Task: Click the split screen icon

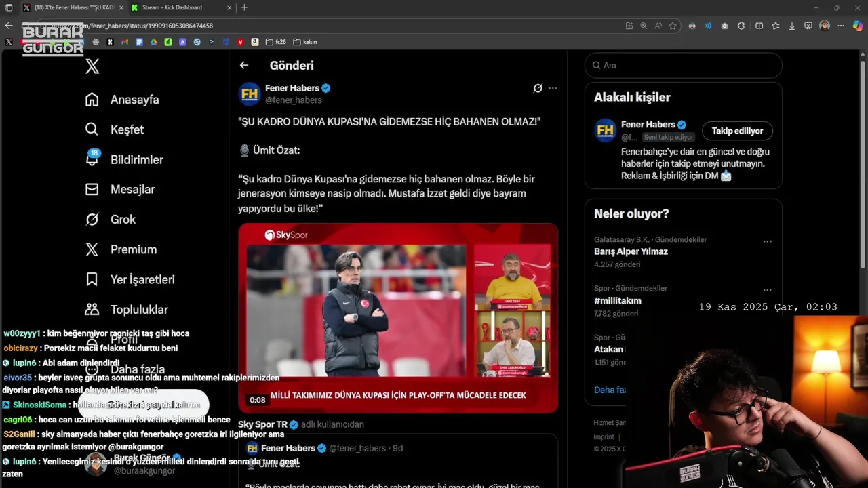Action: (x=759, y=26)
